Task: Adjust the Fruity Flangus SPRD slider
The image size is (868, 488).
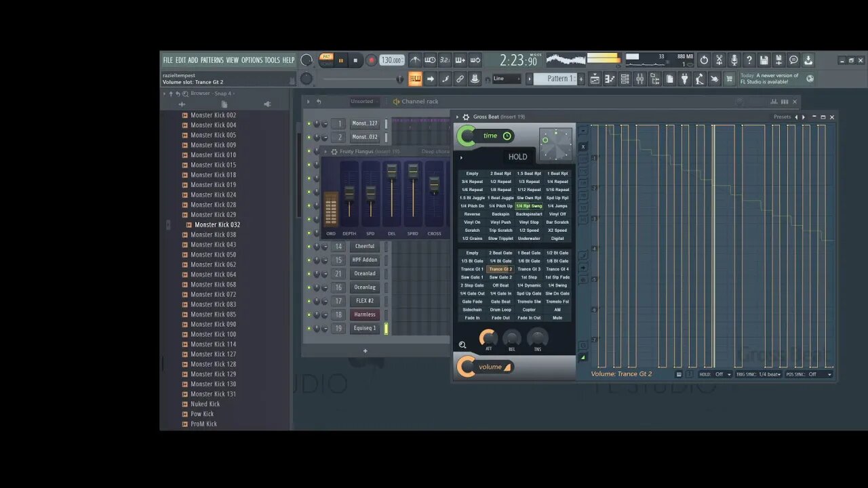Action: click(413, 171)
